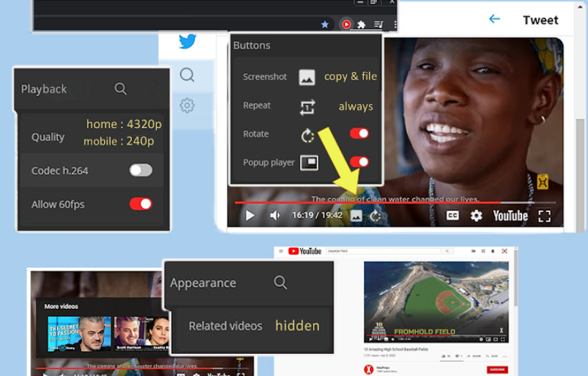This screenshot has height=376, width=588.
Task: Open the Secret to Passion video thumbnail
Action: (x=80, y=334)
